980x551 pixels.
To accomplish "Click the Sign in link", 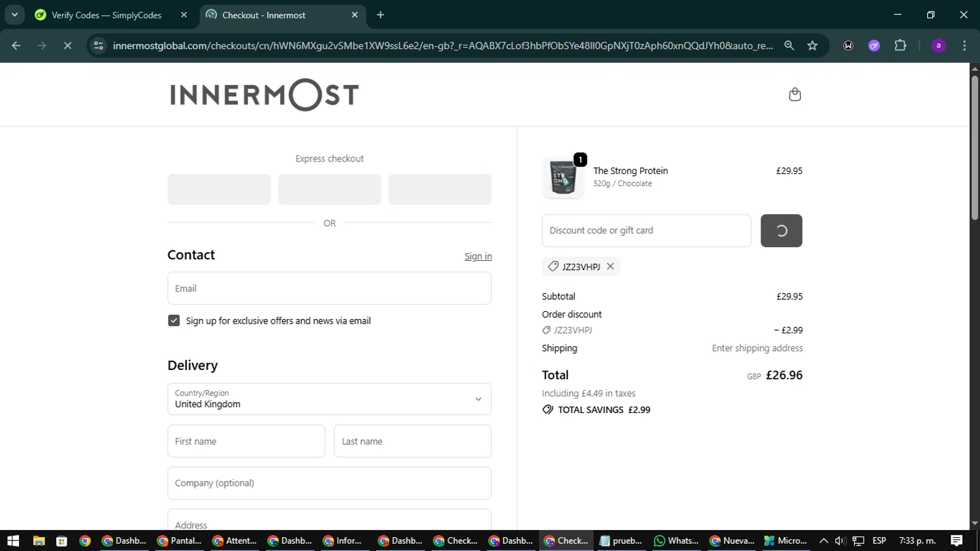I will (478, 256).
